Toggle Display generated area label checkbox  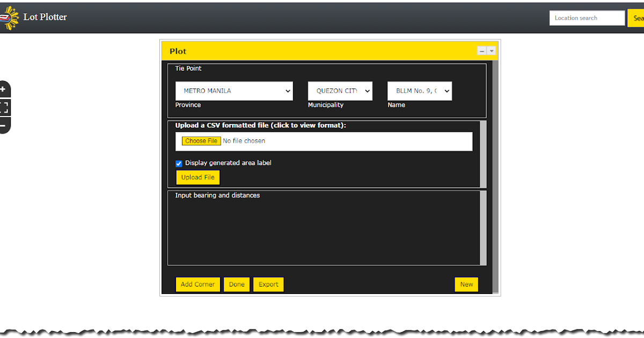[x=179, y=164]
